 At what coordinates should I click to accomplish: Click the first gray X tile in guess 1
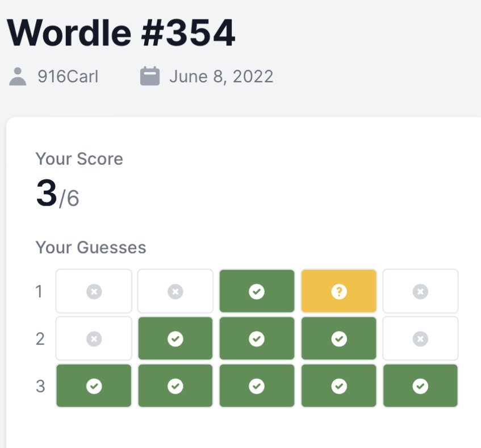pyautogui.click(x=94, y=291)
